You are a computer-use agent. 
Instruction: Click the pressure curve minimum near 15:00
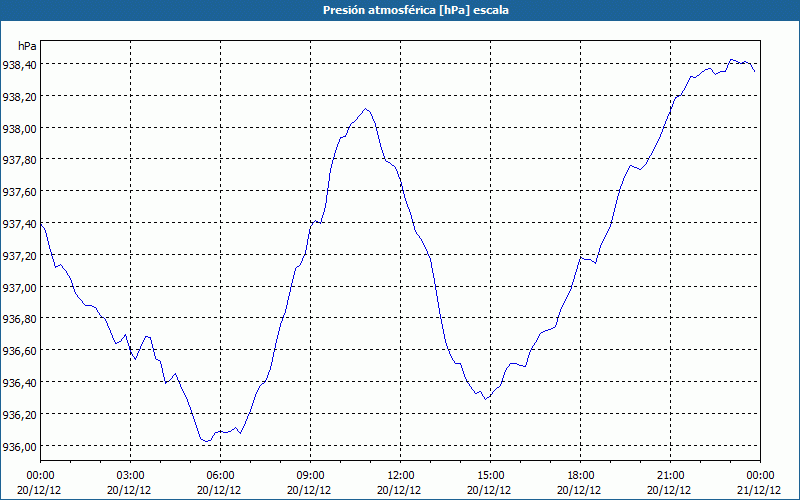point(486,398)
